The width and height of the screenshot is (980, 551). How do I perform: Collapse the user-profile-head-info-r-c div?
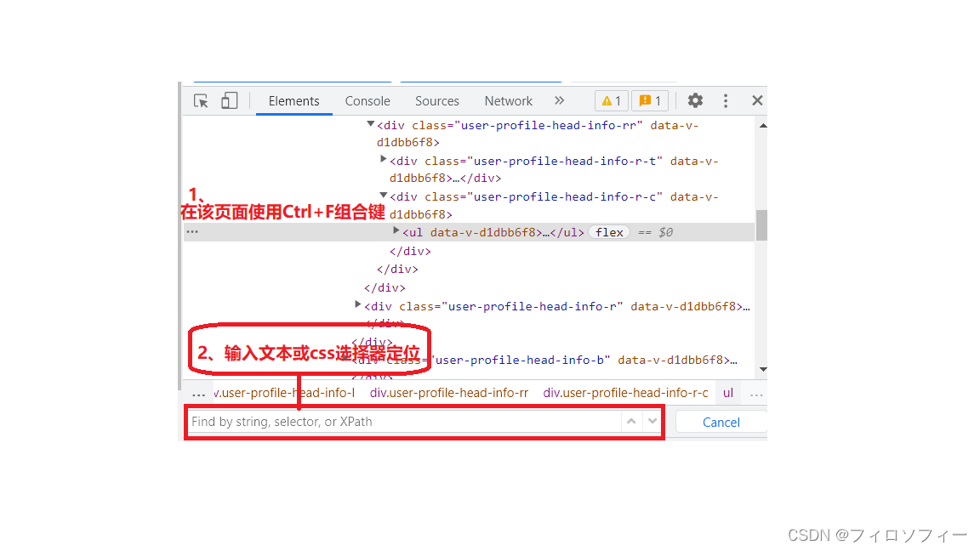click(x=384, y=196)
